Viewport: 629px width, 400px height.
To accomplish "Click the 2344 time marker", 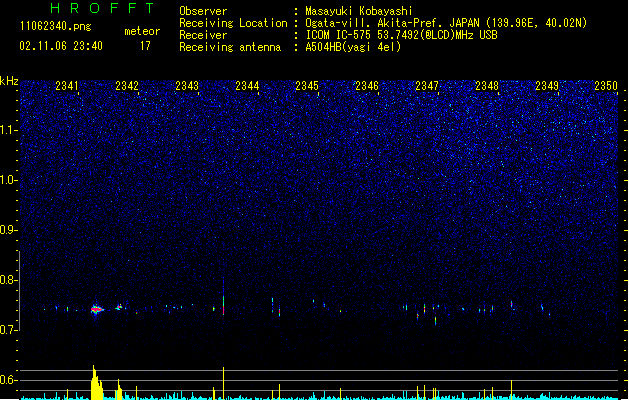I will 247,86.
